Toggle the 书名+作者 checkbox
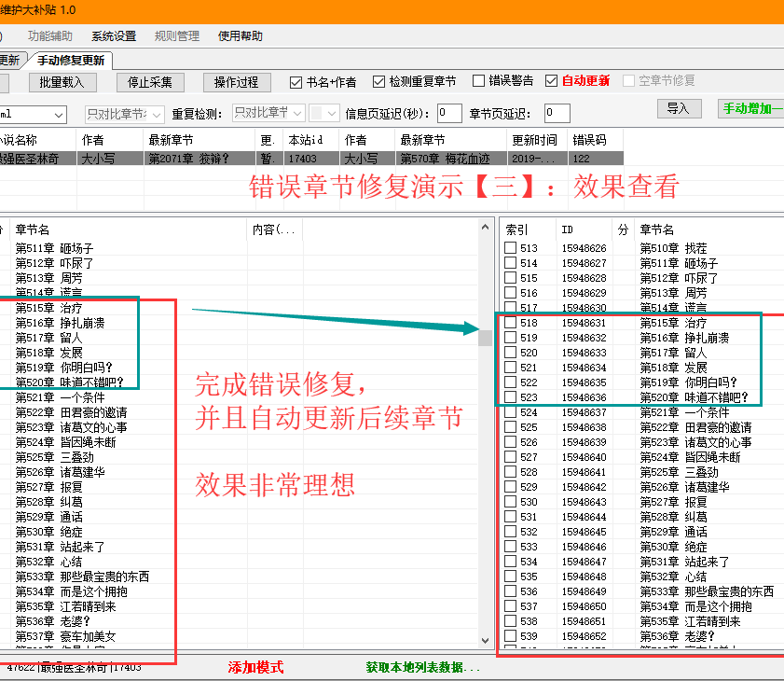 point(296,82)
